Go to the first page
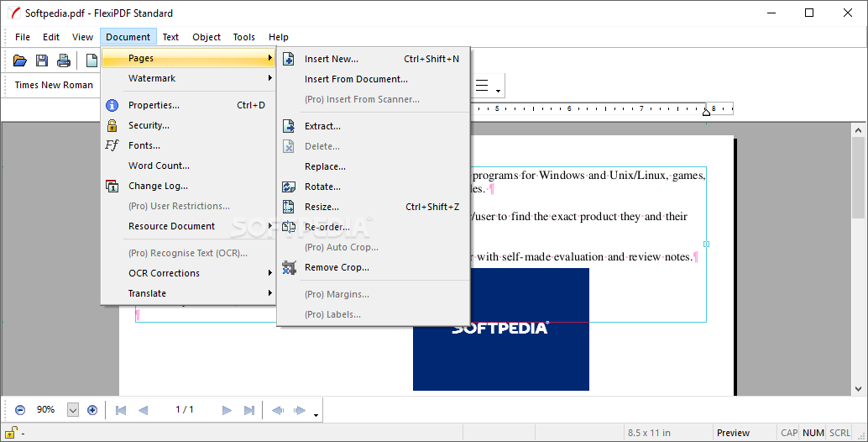This screenshot has height=442, width=868. [x=121, y=410]
